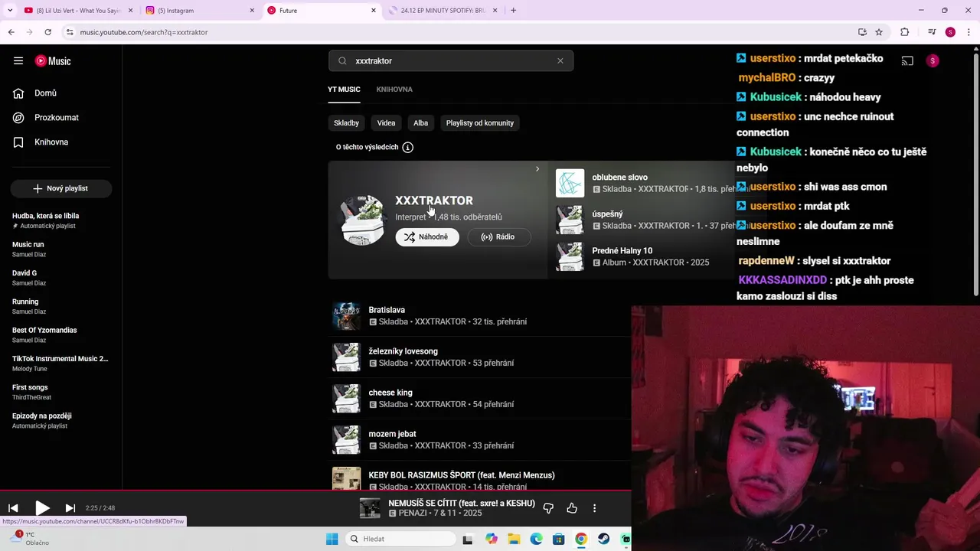Click the address bar URL
The height and width of the screenshot is (551, 980).
tap(144, 32)
